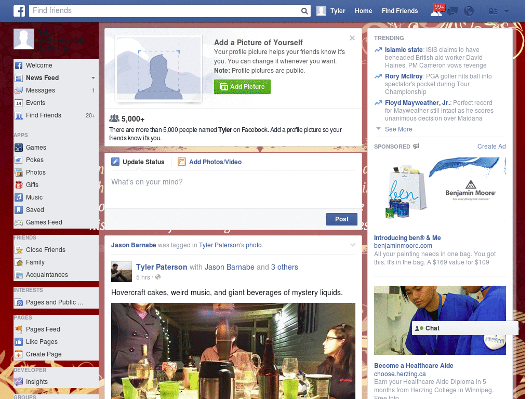The height and width of the screenshot is (399, 532).
Task: Open the notifications globe icon
Action: click(x=469, y=11)
